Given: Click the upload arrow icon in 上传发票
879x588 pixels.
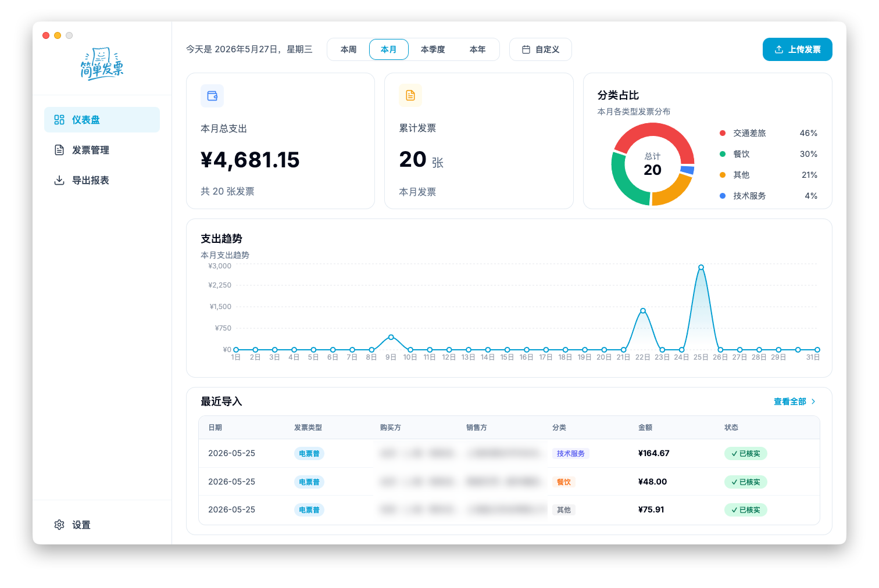Looking at the screenshot, I should (779, 49).
